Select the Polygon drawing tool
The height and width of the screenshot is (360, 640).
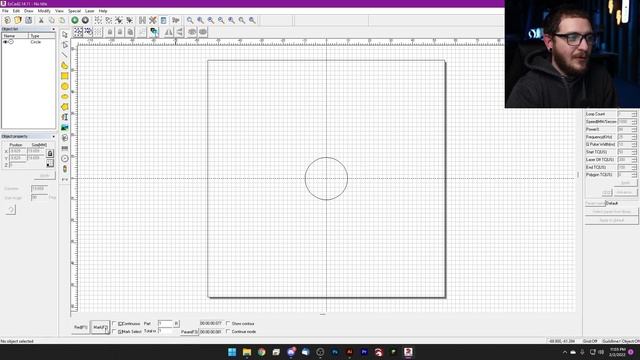tap(64, 107)
